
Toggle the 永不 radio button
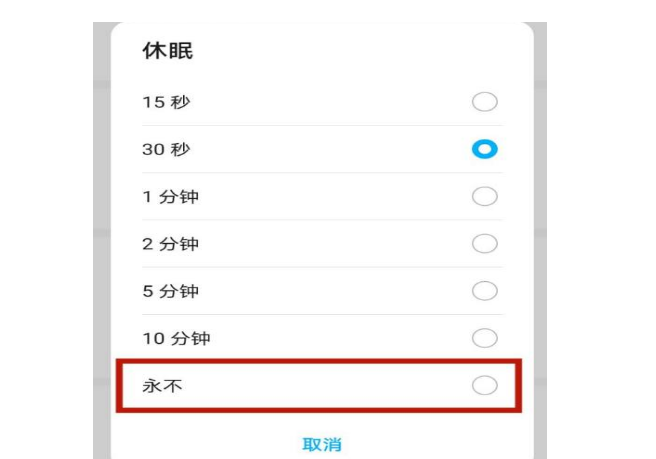click(484, 386)
